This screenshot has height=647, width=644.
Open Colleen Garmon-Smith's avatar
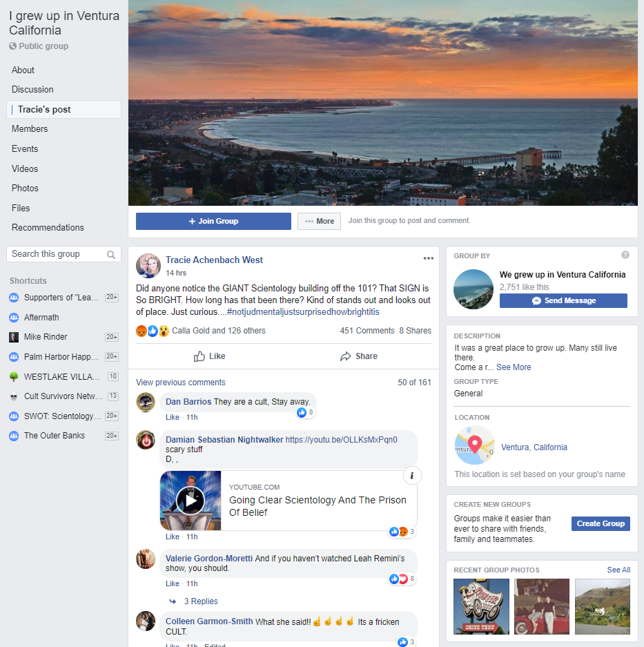(x=146, y=621)
